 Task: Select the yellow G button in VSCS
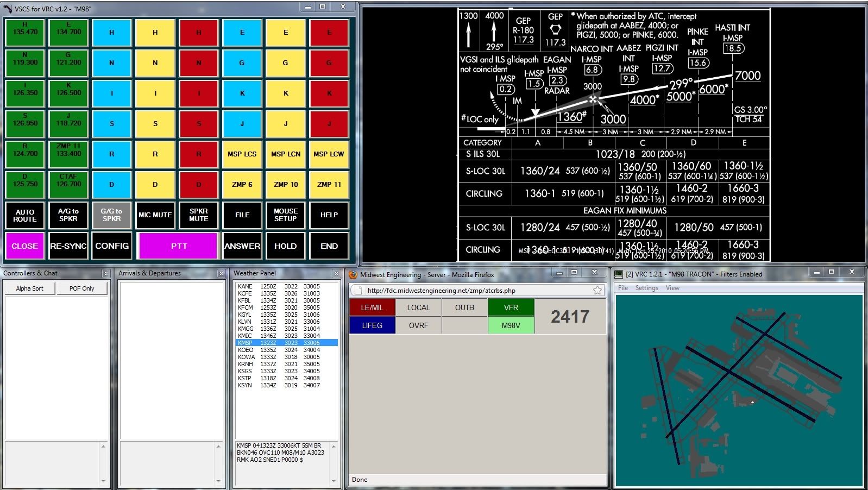[286, 62]
